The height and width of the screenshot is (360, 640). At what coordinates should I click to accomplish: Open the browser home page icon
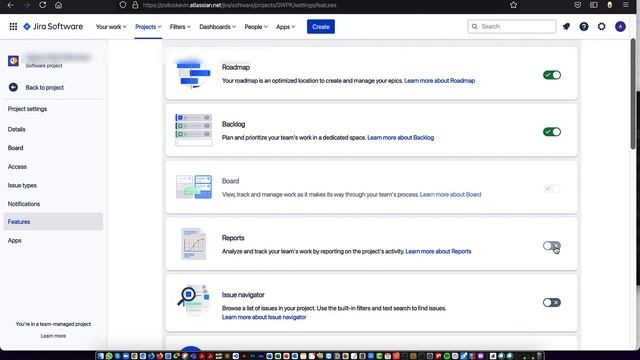click(x=58, y=5)
